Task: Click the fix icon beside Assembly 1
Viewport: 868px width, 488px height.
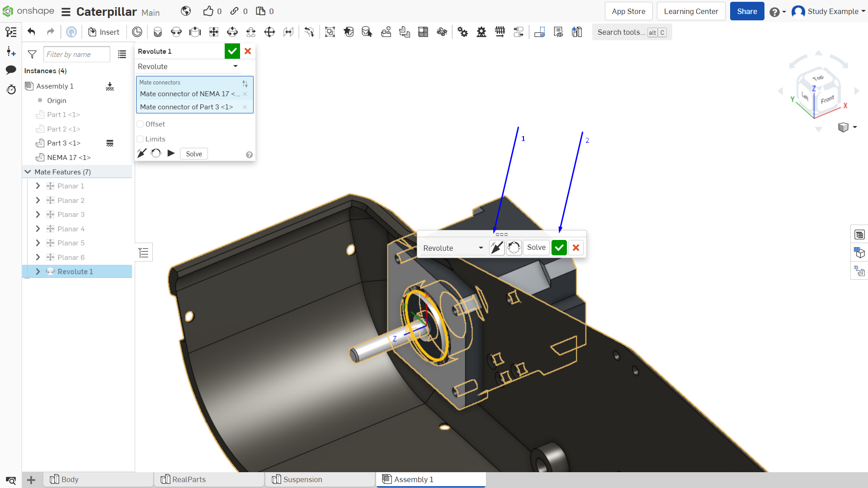Action: 110,86
